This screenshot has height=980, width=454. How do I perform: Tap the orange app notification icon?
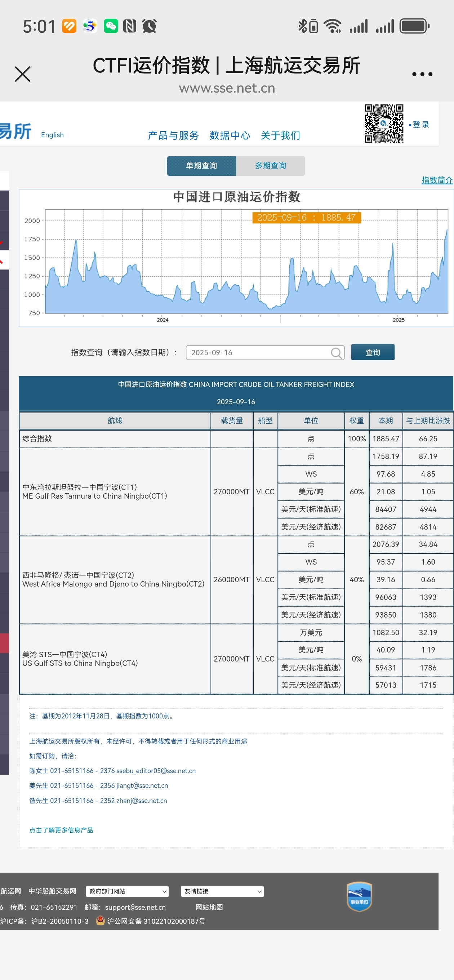click(69, 26)
